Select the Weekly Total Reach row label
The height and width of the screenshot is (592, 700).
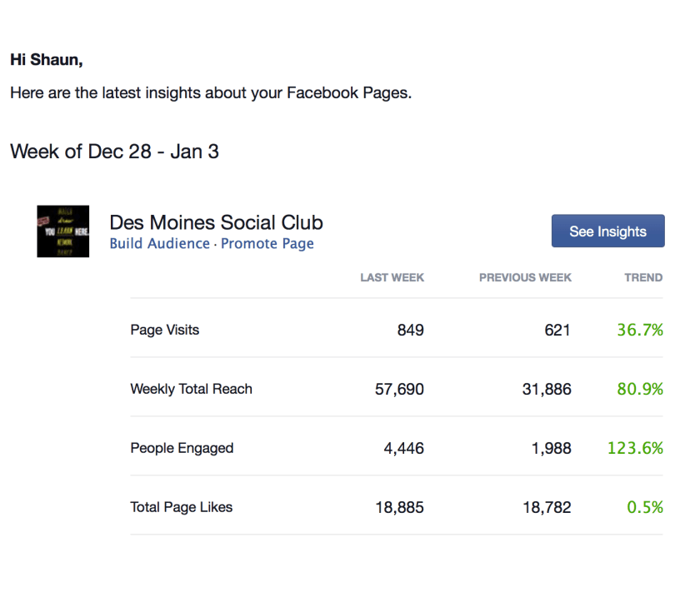coord(191,389)
